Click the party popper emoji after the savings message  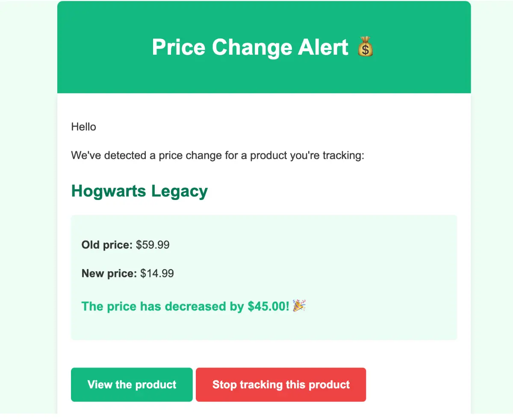coord(299,306)
